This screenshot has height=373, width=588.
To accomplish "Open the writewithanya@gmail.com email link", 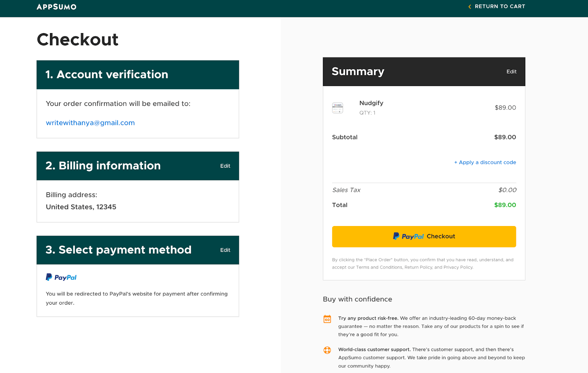I will click(90, 123).
